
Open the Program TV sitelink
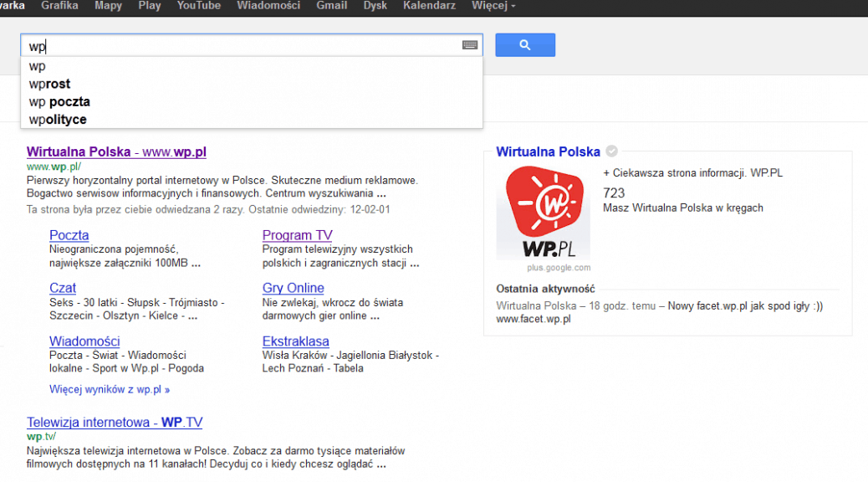pyautogui.click(x=297, y=235)
